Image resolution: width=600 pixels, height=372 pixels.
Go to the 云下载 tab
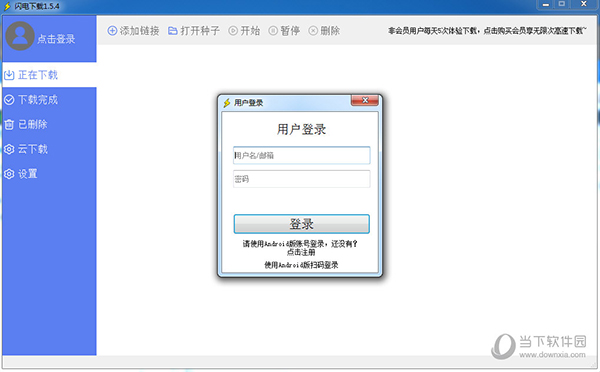point(49,149)
